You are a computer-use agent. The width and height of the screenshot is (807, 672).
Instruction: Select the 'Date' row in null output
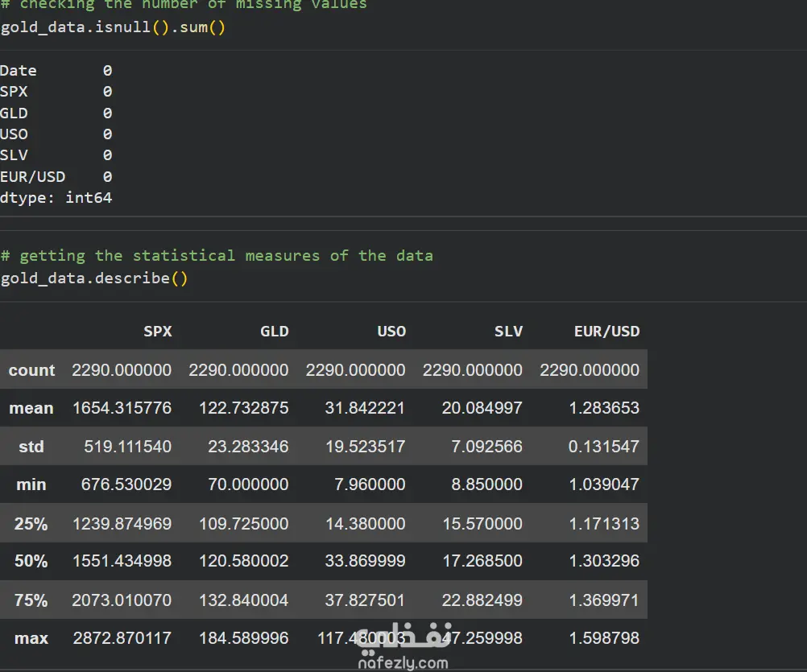[56, 71]
